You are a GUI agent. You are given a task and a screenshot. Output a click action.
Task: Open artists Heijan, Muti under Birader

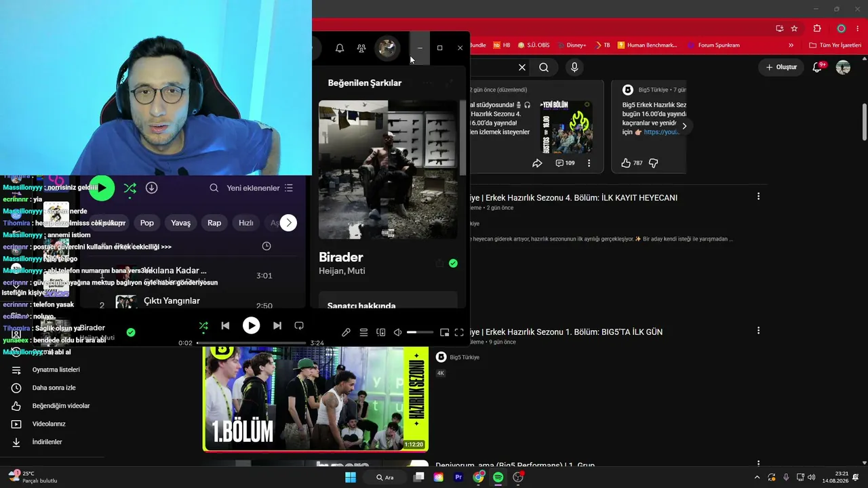coord(342,271)
